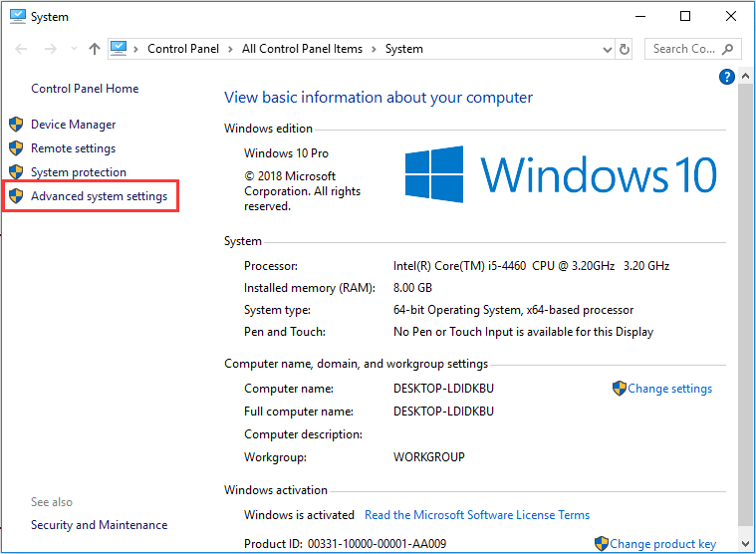756x554 pixels.
Task: Open Remote settings
Action: pos(74,148)
